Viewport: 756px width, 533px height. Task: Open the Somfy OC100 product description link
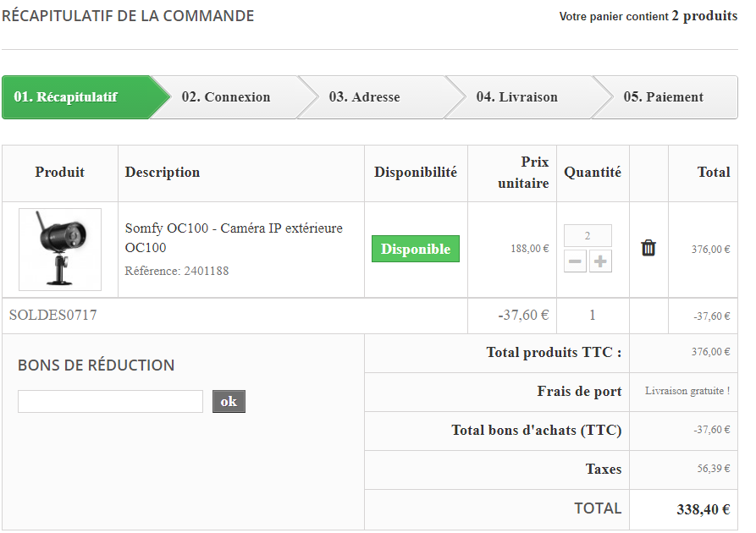coord(234,238)
